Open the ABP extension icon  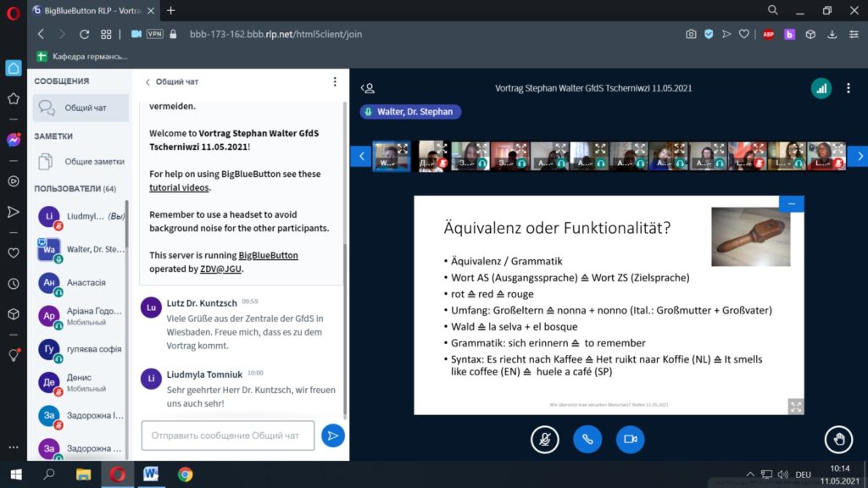[x=768, y=34]
